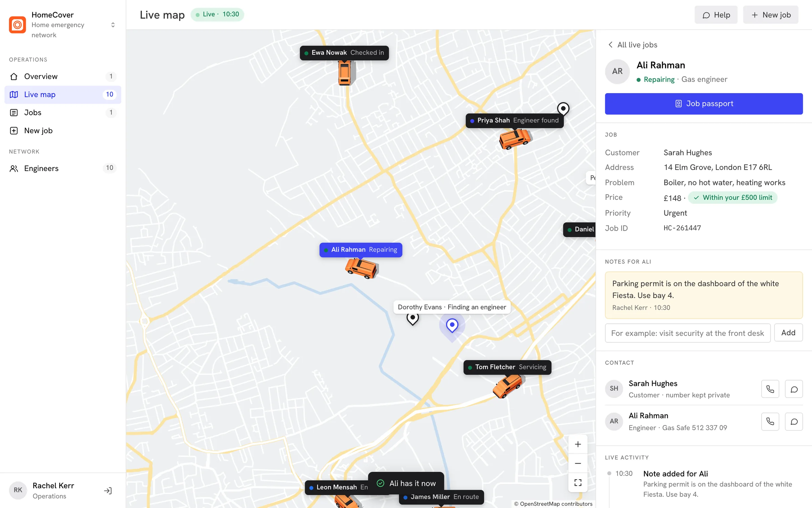Click the Dorothy Evans Finding an engineer label
This screenshot has width=812, height=508.
pyautogui.click(x=452, y=307)
